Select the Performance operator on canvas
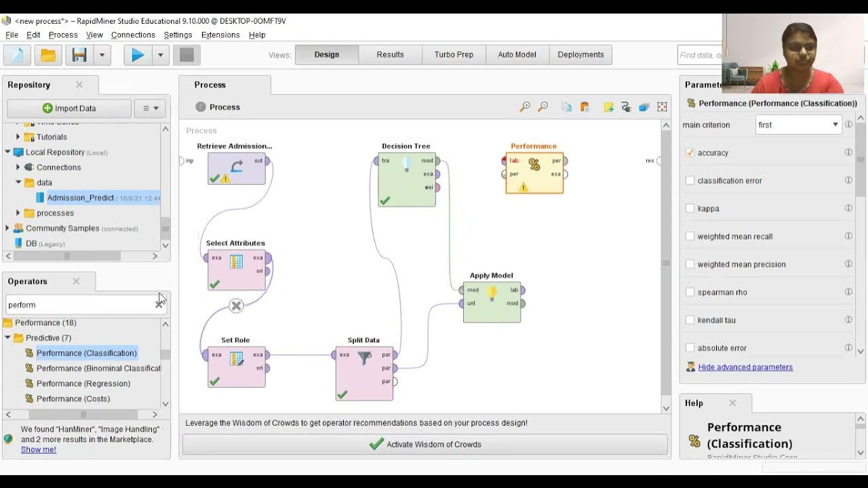This screenshot has height=488, width=868. click(534, 173)
